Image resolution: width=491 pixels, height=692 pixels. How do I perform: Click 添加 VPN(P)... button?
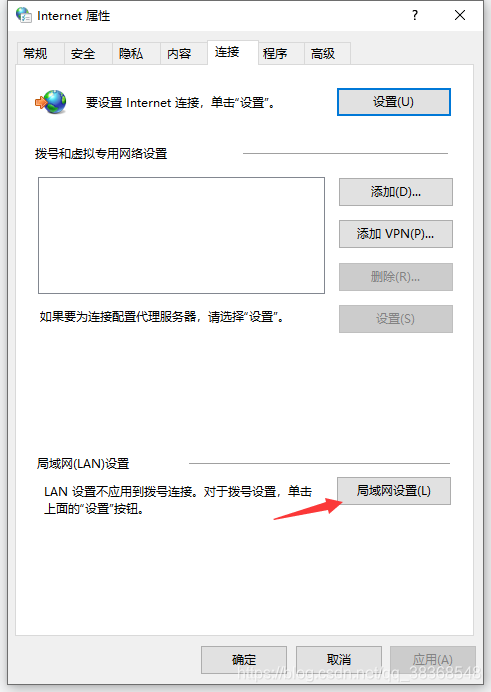click(x=396, y=234)
